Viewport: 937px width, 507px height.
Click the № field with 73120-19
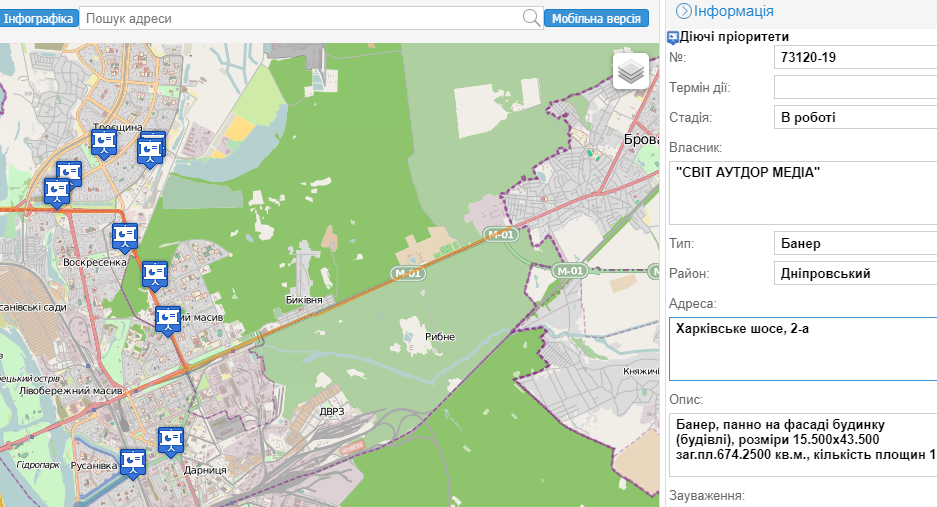[x=855, y=57]
